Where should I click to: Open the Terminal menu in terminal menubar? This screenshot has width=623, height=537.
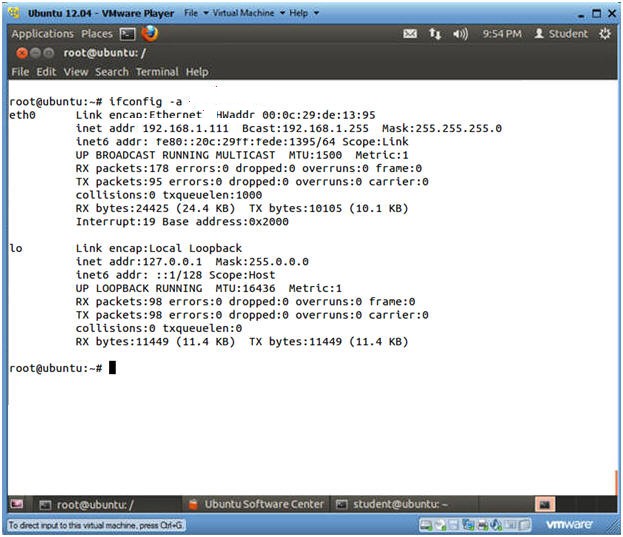tap(157, 72)
